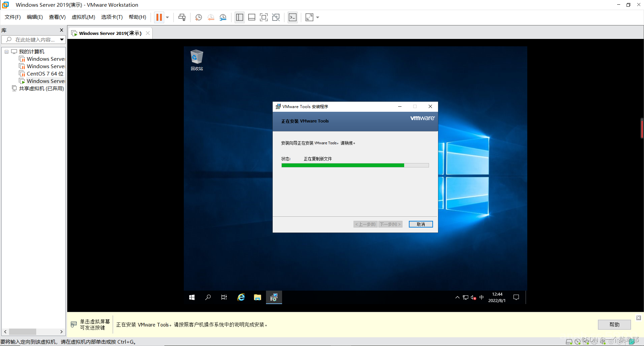This screenshot has width=644, height=346.
Task: Open the 编辑(E) menu
Action: [x=35, y=17]
